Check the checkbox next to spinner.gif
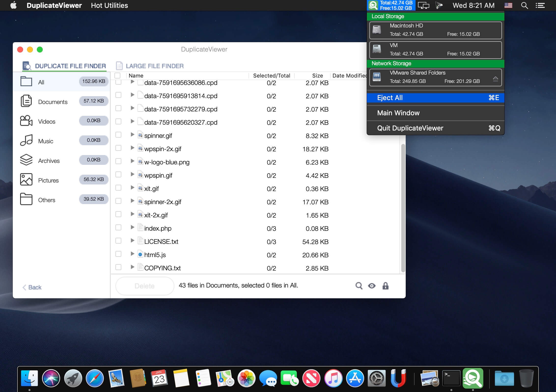The image size is (556, 392). click(x=118, y=135)
